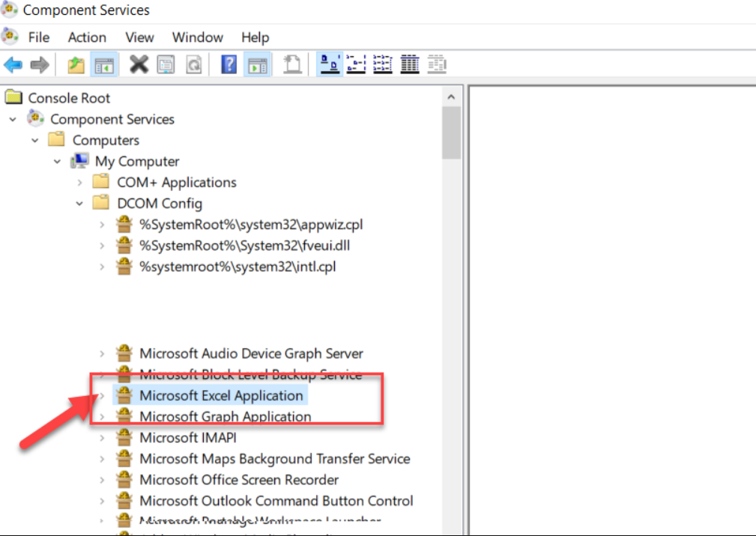The image size is (756, 536).
Task: Open Properties toolbar icon
Action: coord(166,64)
